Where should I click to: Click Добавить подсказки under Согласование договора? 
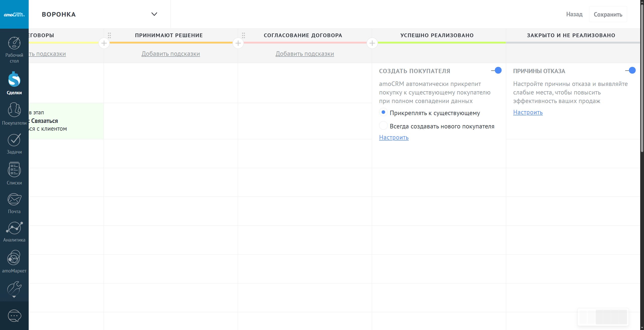[x=305, y=54]
